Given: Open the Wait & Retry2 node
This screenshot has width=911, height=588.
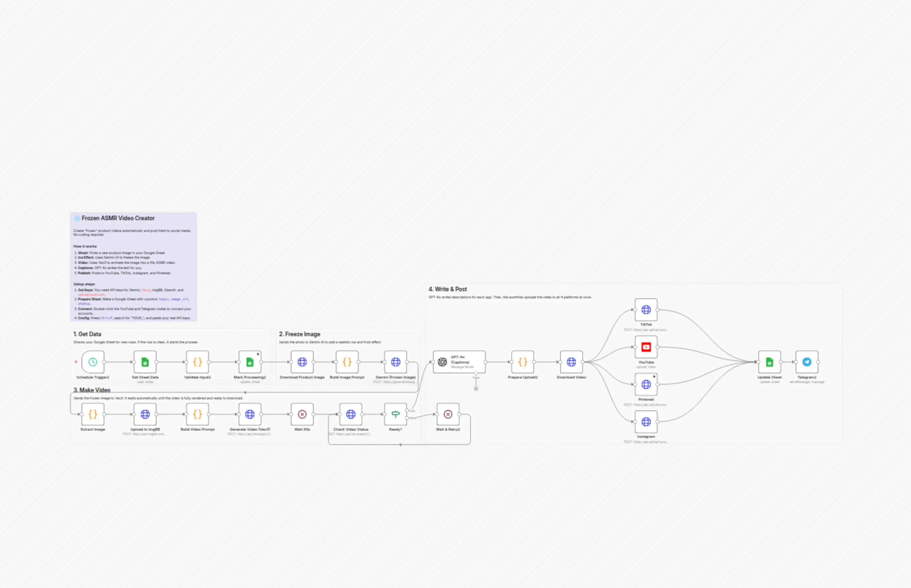Looking at the screenshot, I should [x=448, y=414].
